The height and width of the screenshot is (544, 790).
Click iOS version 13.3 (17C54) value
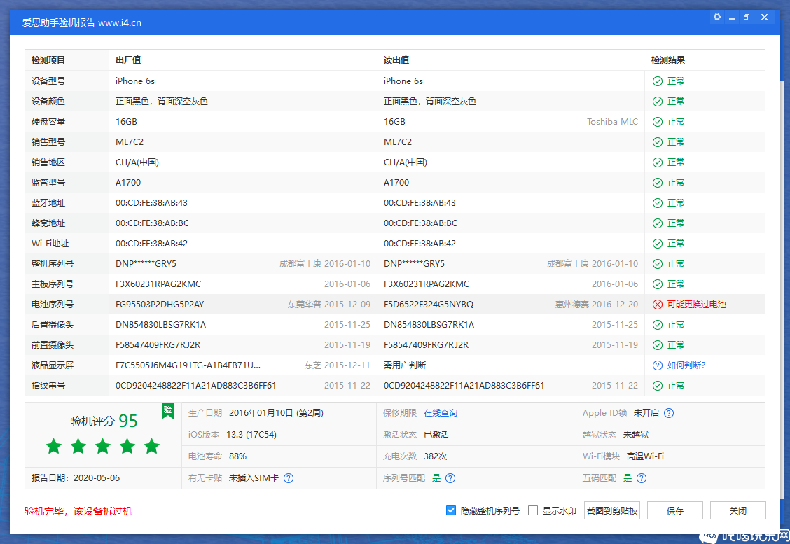point(251,435)
